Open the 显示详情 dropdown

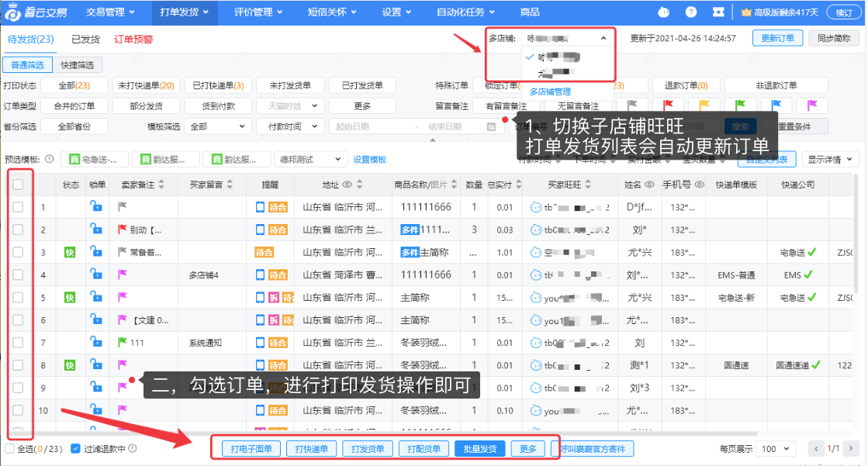[x=830, y=160]
